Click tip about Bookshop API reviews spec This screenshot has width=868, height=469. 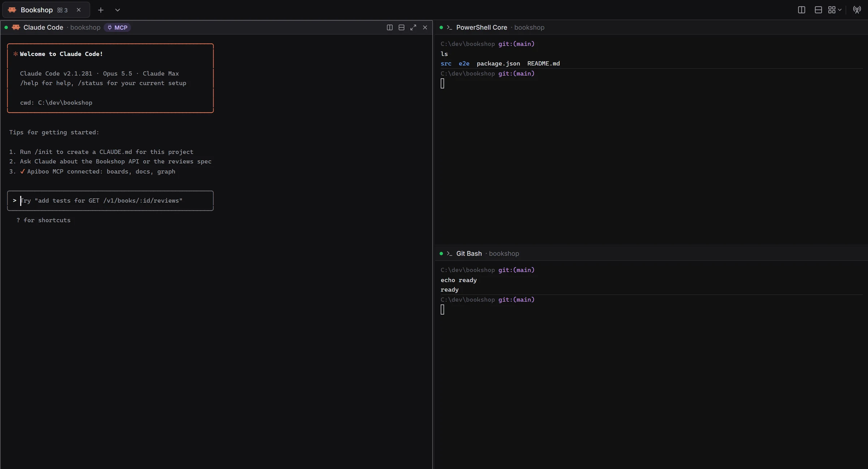click(110, 162)
